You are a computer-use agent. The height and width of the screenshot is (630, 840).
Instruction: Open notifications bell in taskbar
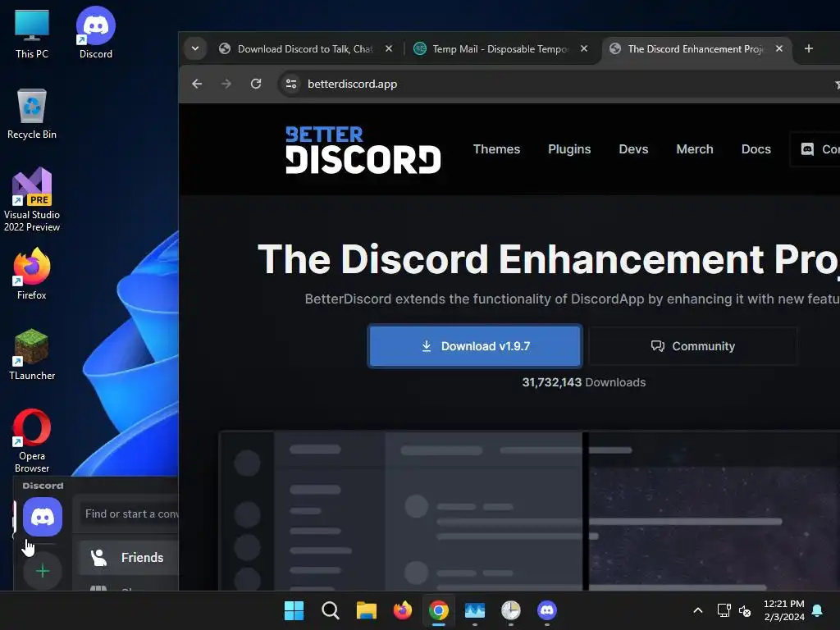[818, 610]
